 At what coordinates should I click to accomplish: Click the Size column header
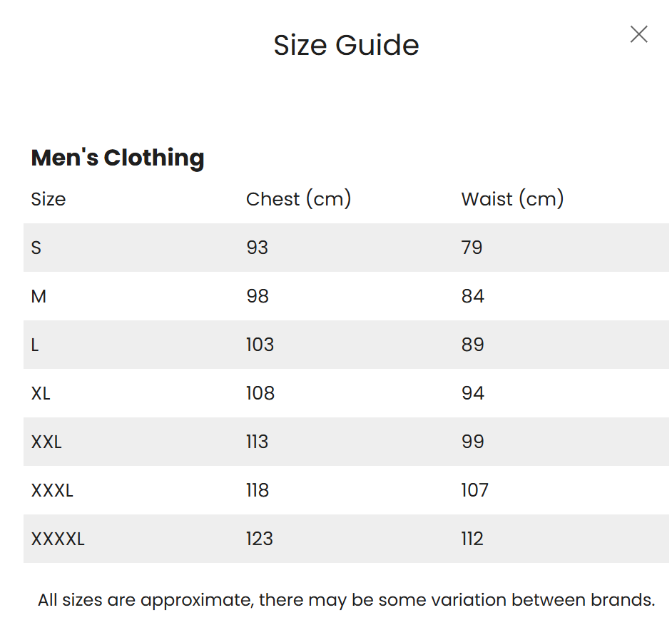[49, 199]
